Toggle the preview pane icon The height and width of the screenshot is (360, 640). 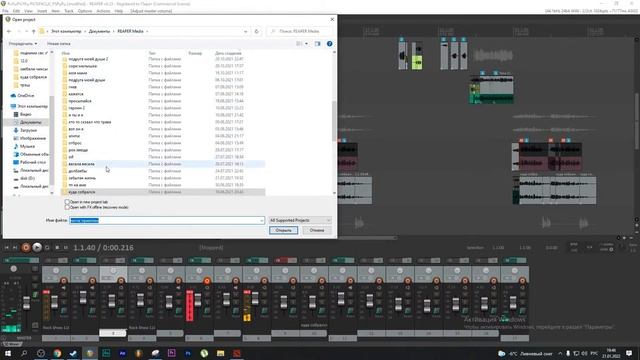click(318, 44)
